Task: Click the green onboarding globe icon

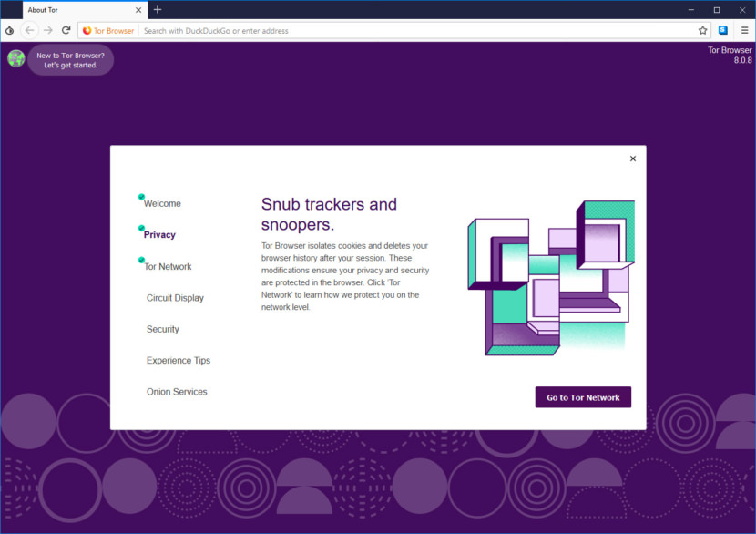Action: click(15, 59)
